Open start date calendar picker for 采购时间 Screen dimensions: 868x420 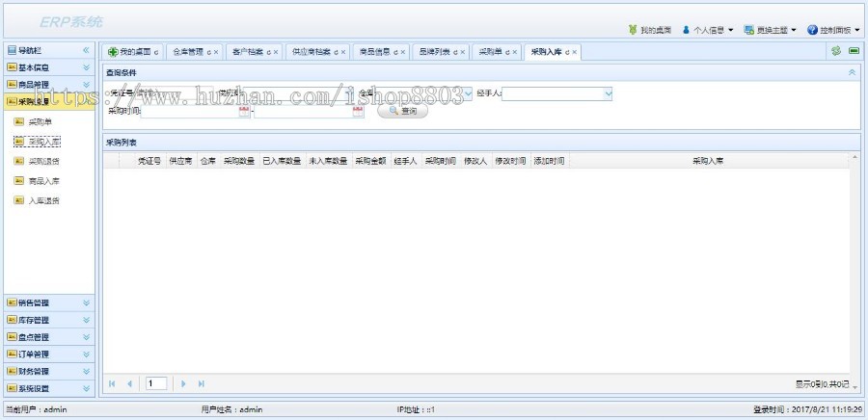244,112
